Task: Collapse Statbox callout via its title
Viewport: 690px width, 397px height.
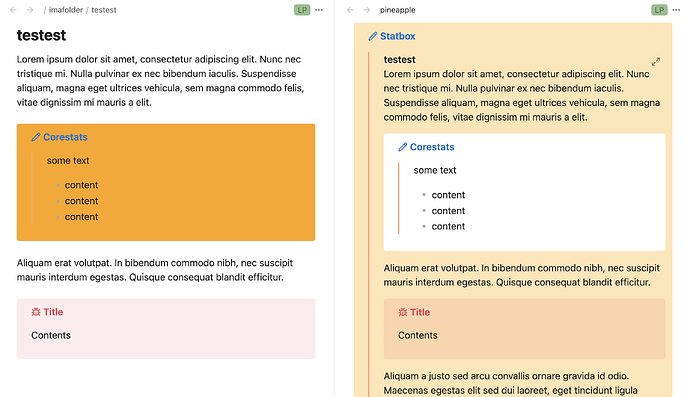Action: point(397,36)
